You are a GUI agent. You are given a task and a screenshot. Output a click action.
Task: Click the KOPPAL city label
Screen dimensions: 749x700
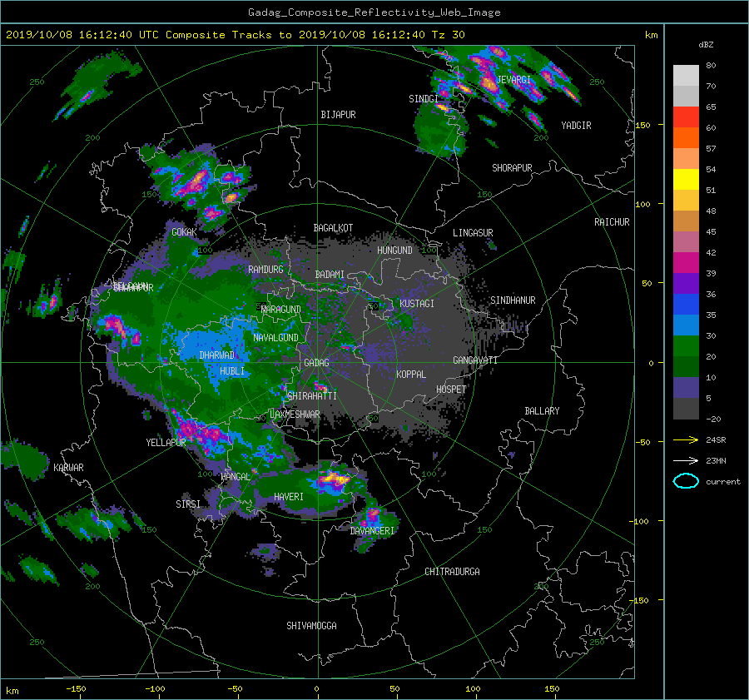pos(411,374)
